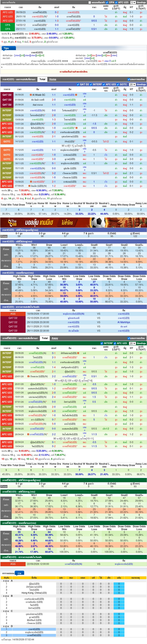
Task: Open the 5 matches dropdown at top
Action: coord(133,2)
